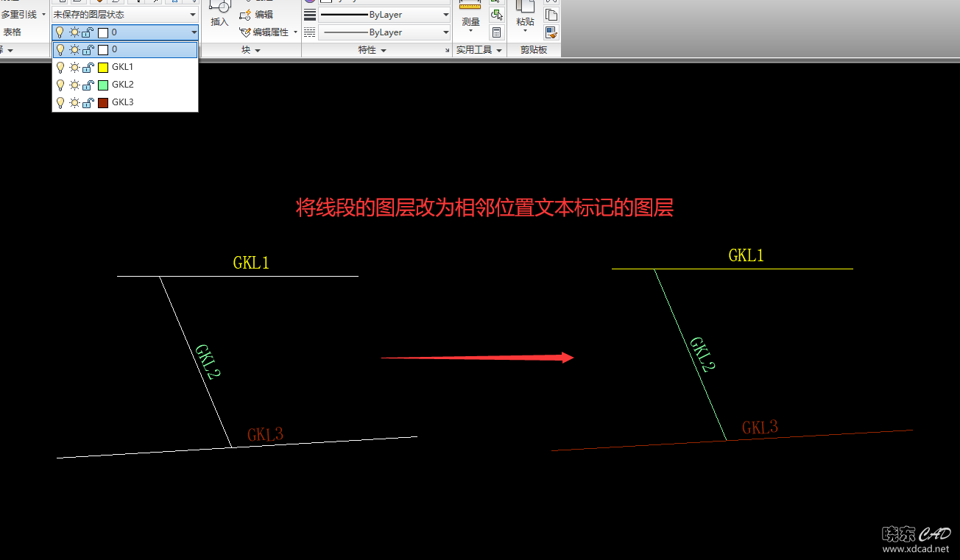Image resolution: width=960 pixels, height=560 pixels.
Task: Click dark red swatch of GKL3 layer
Action: click(103, 102)
